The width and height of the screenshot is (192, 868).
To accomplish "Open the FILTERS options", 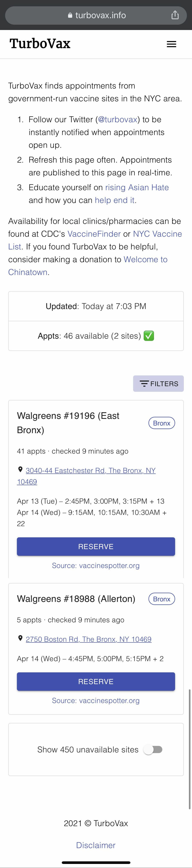I will pyautogui.click(x=158, y=384).
